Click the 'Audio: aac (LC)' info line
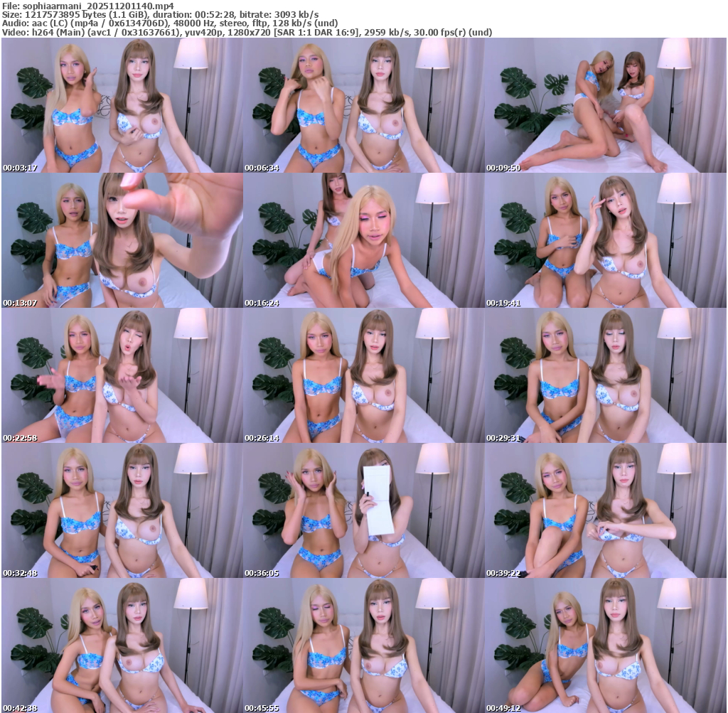The width and height of the screenshot is (728, 713). point(170,23)
